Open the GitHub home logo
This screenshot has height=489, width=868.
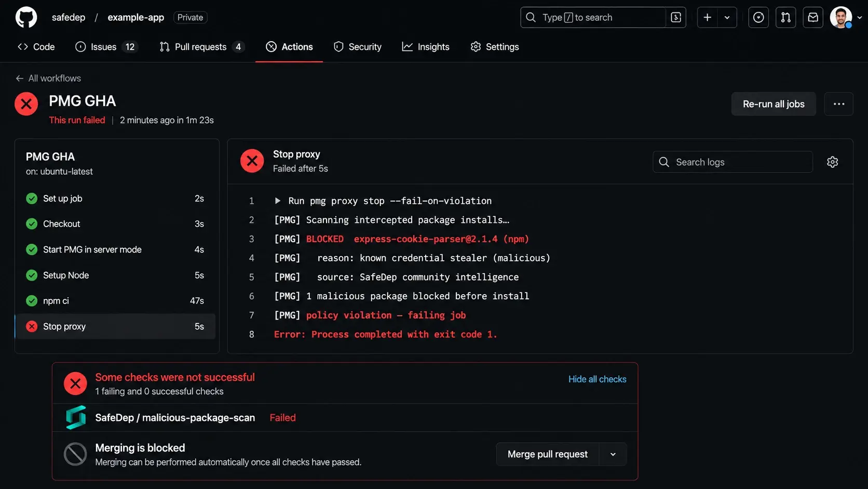(26, 17)
